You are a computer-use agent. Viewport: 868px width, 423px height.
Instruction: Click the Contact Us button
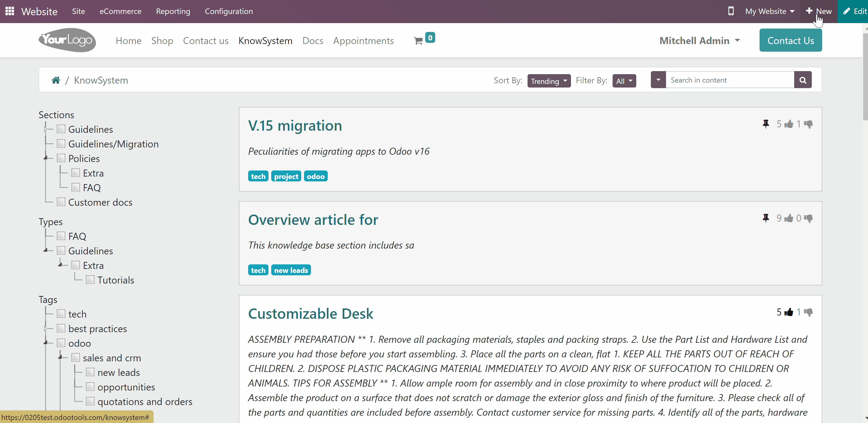click(791, 40)
